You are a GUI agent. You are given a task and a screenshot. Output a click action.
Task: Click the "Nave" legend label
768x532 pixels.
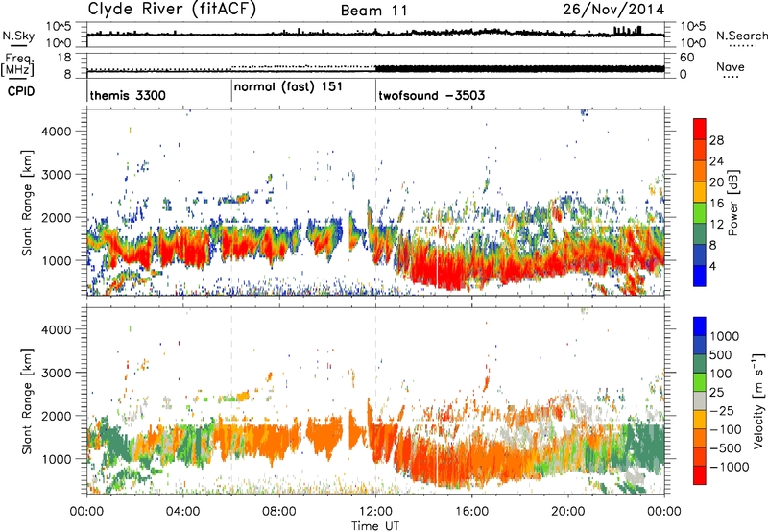(x=731, y=67)
